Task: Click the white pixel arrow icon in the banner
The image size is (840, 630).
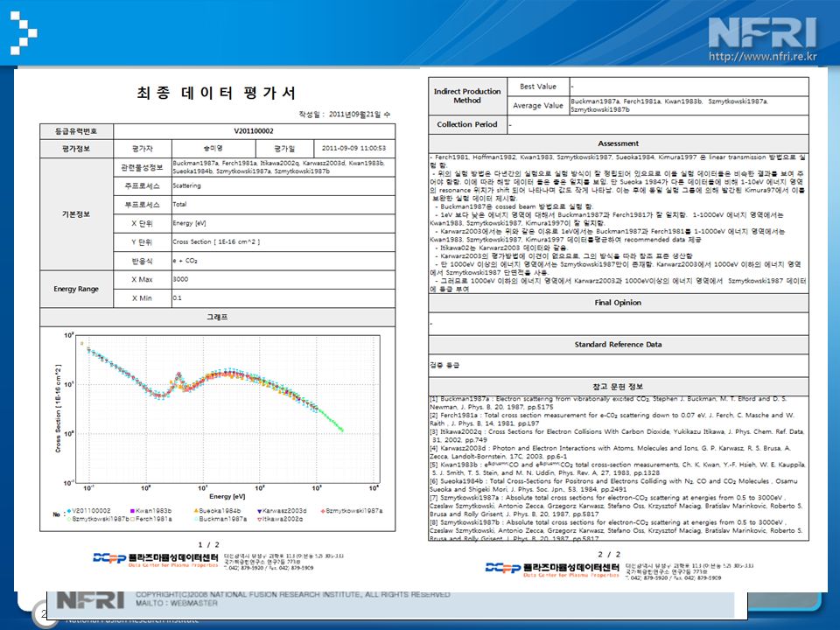Action: pos(24,33)
